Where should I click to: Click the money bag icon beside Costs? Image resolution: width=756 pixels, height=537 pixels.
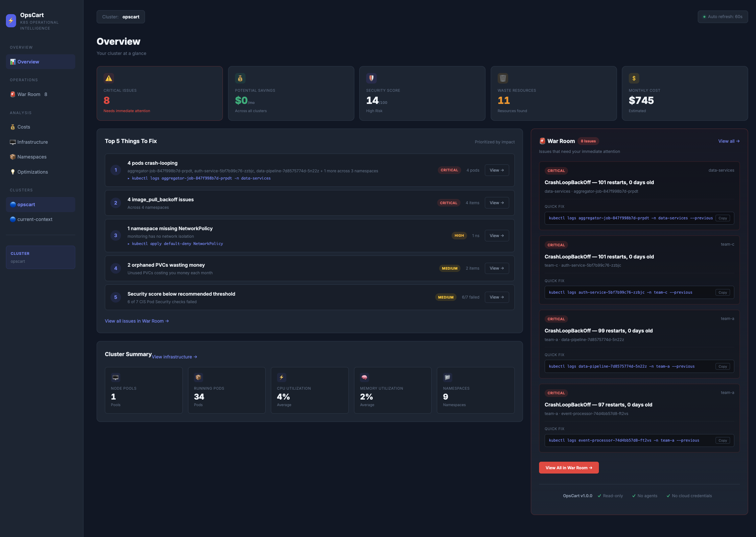coord(13,127)
